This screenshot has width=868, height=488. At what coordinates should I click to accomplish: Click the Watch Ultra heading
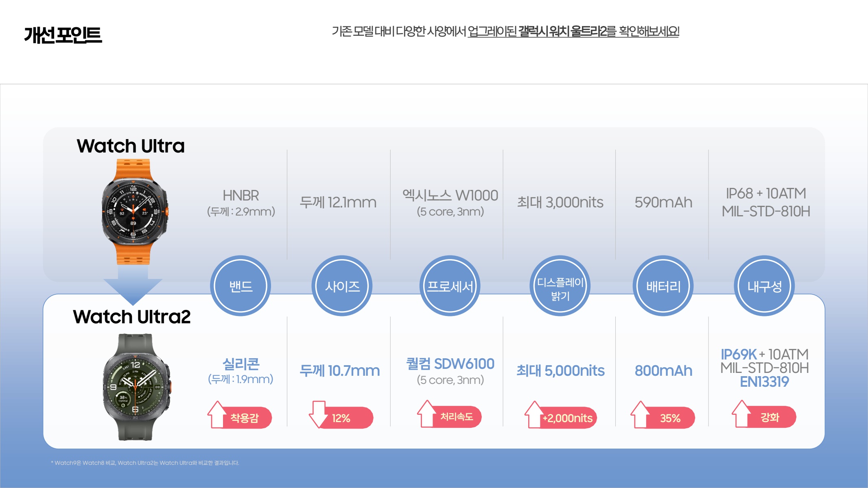(131, 146)
